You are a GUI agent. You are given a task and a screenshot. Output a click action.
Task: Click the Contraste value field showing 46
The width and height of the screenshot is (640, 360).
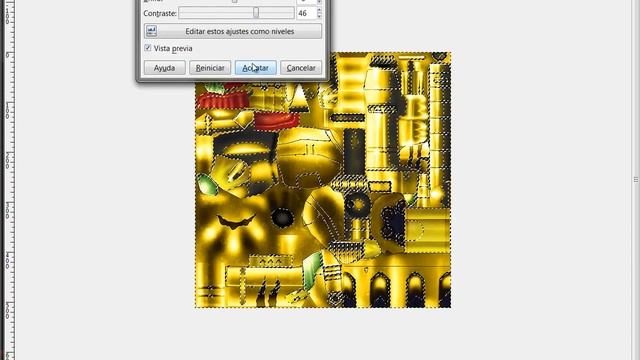pyautogui.click(x=306, y=13)
